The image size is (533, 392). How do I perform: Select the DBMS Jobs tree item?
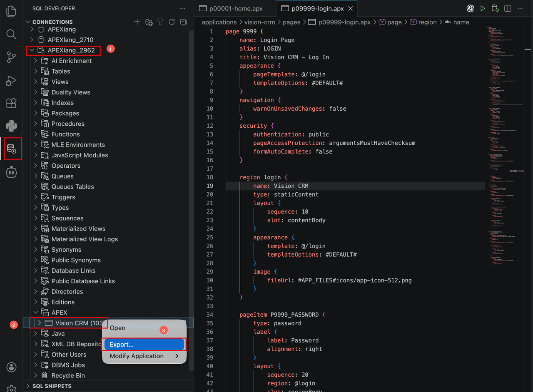[68, 365]
